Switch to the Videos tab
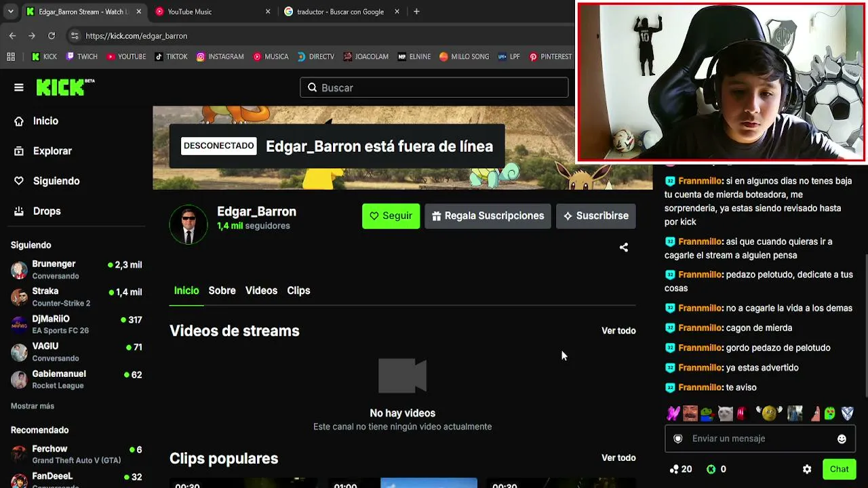 click(261, 290)
